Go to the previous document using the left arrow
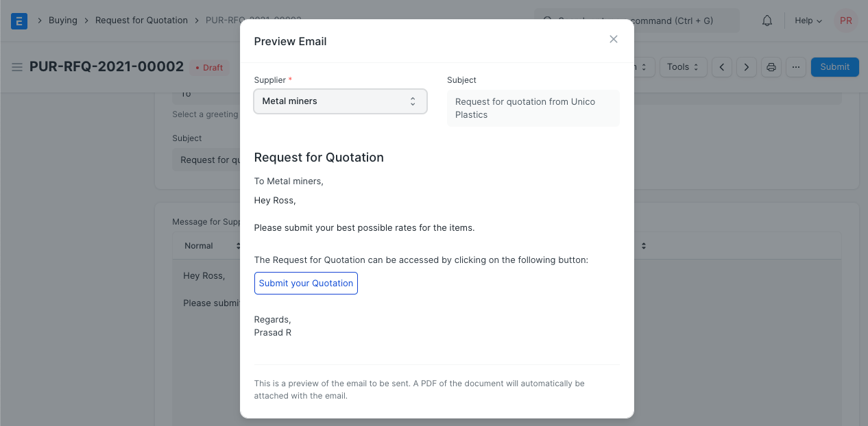The height and width of the screenshot is (426, 868). 721,66
